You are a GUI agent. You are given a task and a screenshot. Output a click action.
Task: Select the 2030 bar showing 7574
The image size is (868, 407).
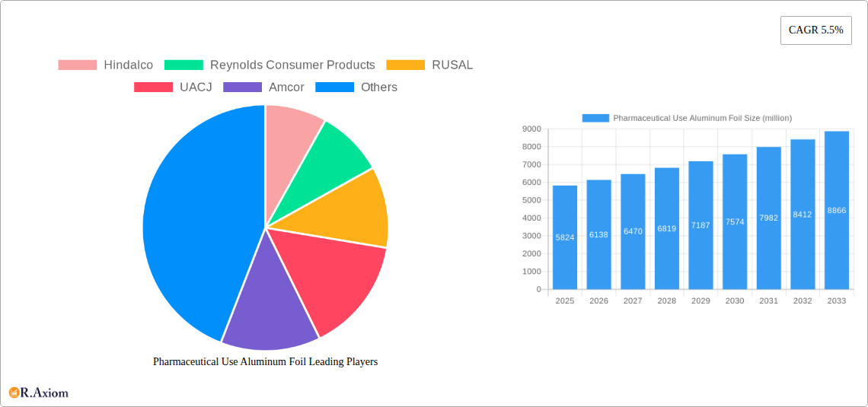[735, 221]
